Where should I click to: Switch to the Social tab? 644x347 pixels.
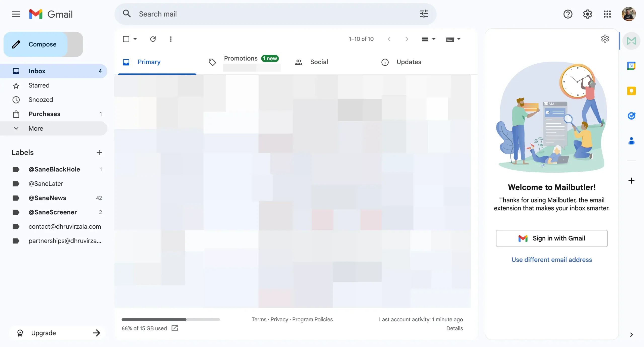319,62
